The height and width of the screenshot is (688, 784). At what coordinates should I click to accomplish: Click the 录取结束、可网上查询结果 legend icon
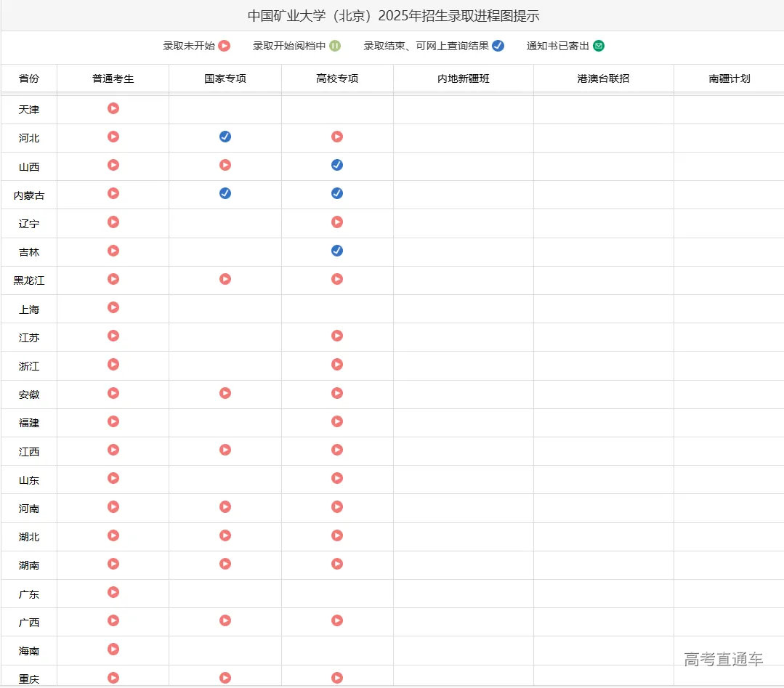[x=498, y=45]
